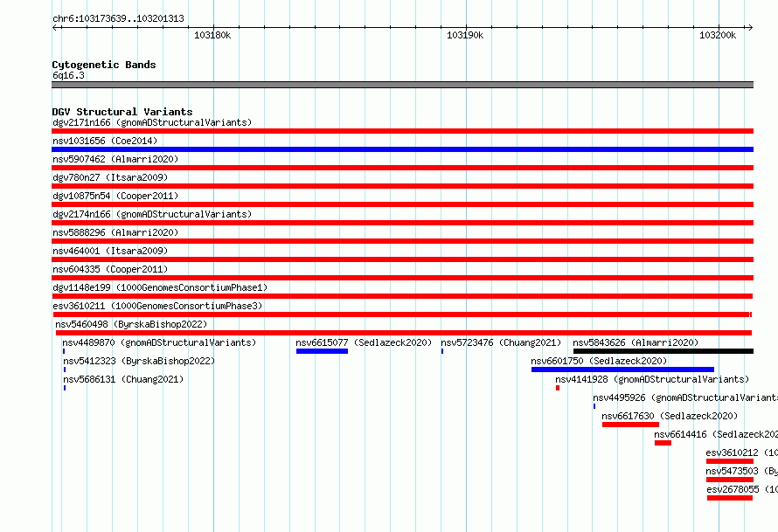Open the nsv5460498 (ByrskaBishop2022) label
This screenshot has width=778, height=532.
(131, 324)
